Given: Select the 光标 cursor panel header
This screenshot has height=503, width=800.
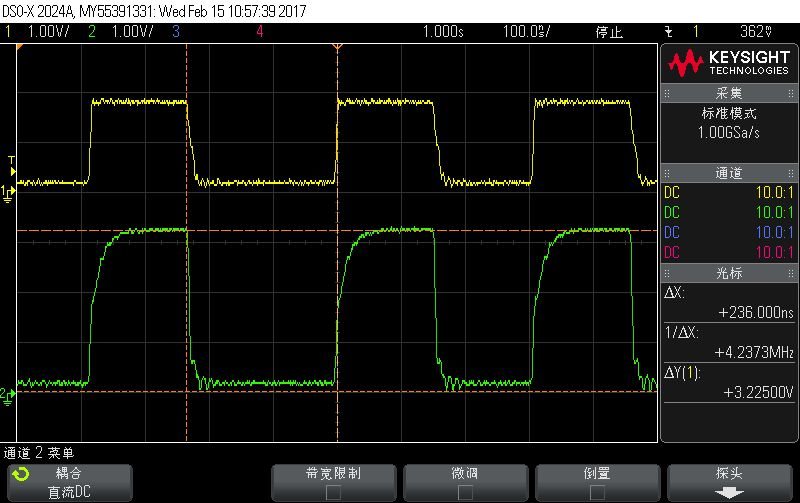Looking at the screenshot, I should pyautogui.click(x=729, y=273).
